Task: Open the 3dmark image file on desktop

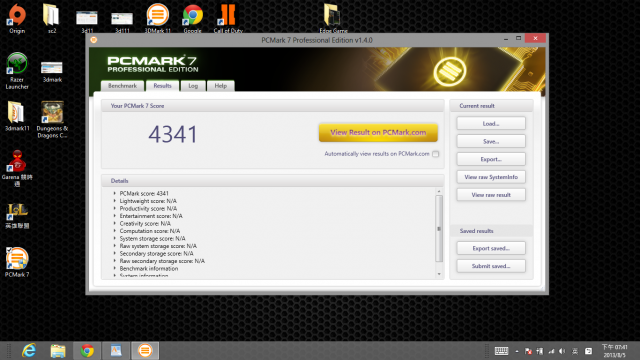Action: (52, 71)
